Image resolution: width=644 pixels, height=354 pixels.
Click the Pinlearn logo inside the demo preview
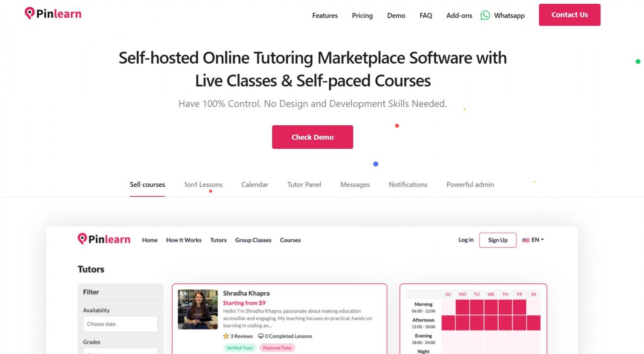104,239
